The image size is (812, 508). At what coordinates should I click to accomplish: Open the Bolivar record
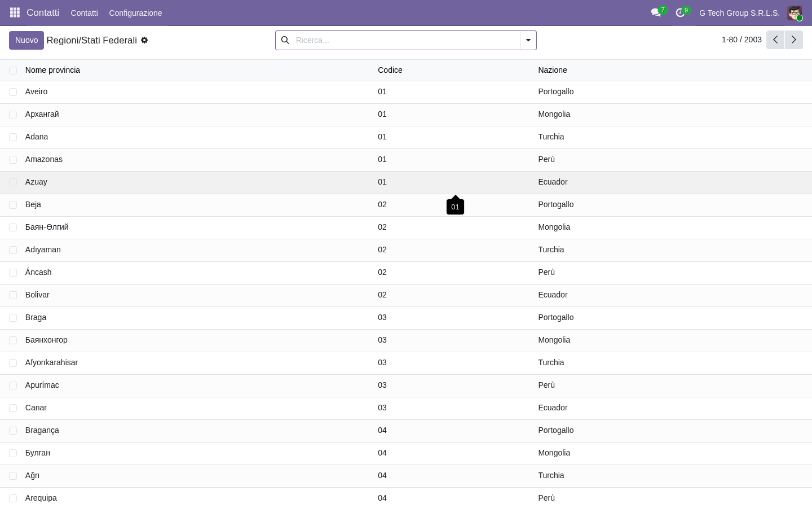37,295
